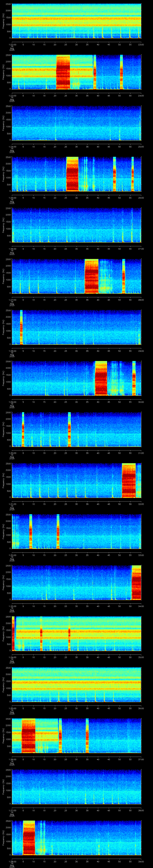Select the wide red burst in the 1:36:00 spectrogram
Viewport: 153px width, 868px height.
(x=29, y=736)
